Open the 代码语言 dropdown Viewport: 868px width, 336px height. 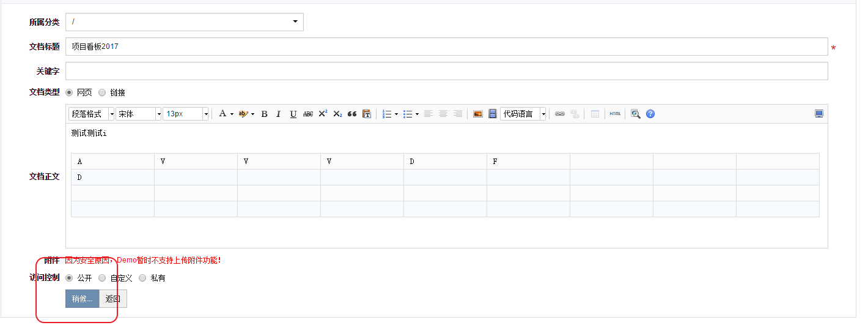[x=523, y=114]
